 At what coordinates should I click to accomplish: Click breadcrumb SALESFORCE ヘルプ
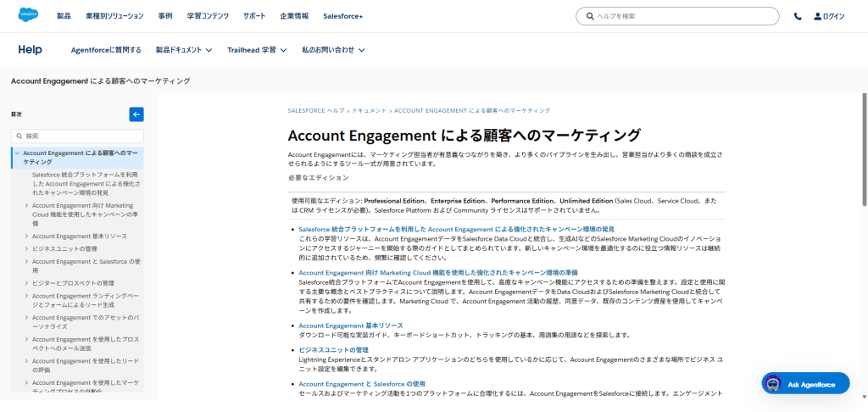[x=316, y=111]
